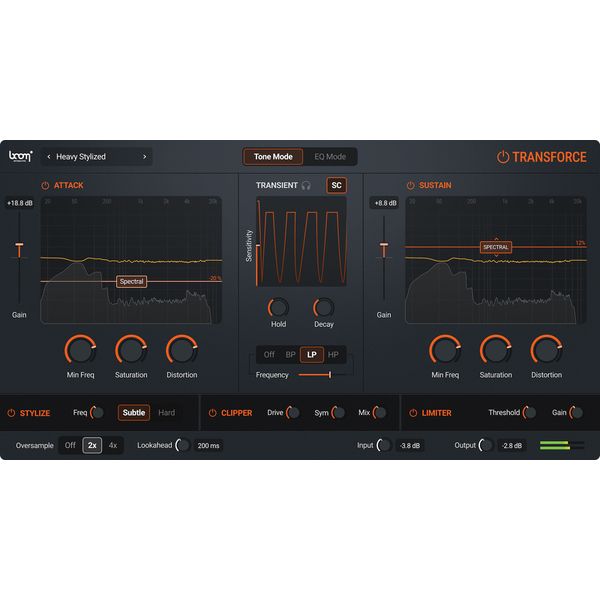Screen dimensions: 600x600
Task: Click the Sensitivity slider handle
Action: (x=258, y=246)
